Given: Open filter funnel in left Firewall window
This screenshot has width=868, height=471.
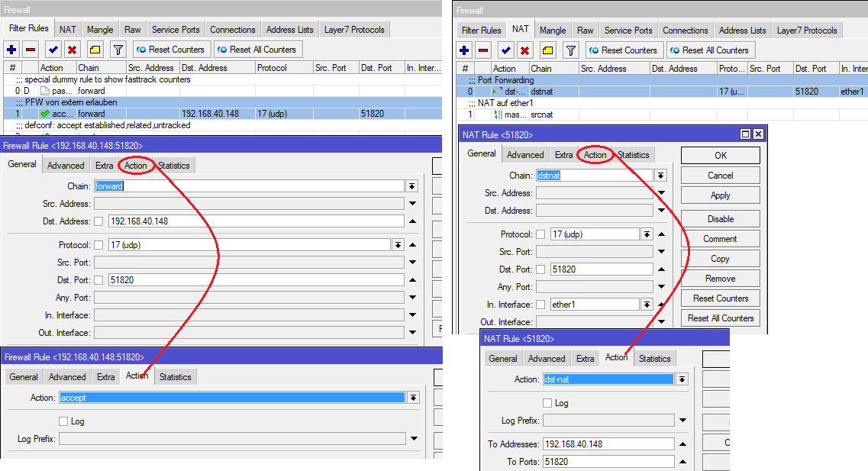Looking at the screenshot, I should pos(118,50).
